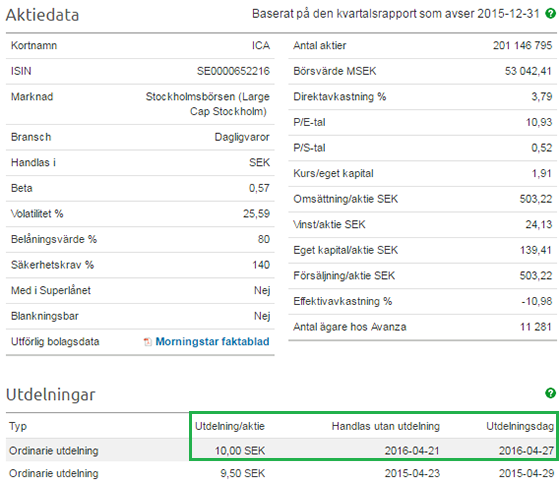This screenshot has width=560, height=482.
Task: Click the Säkerhetskrav % value 140
Action: point(261,265)
